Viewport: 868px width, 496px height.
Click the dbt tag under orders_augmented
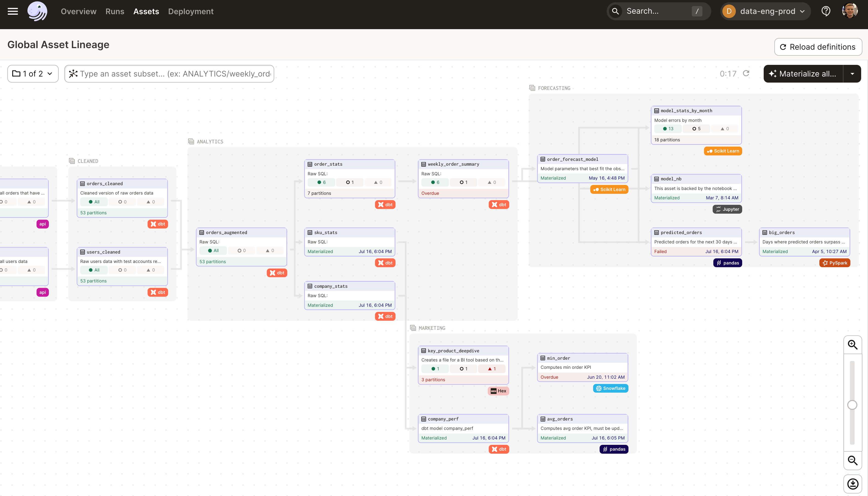(277, 273)
